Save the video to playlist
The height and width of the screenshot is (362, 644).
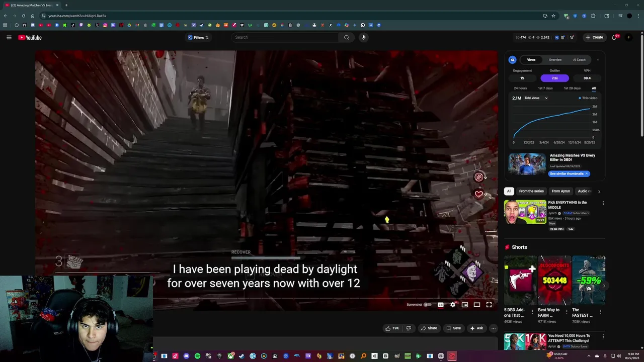[x=453, y=328]
